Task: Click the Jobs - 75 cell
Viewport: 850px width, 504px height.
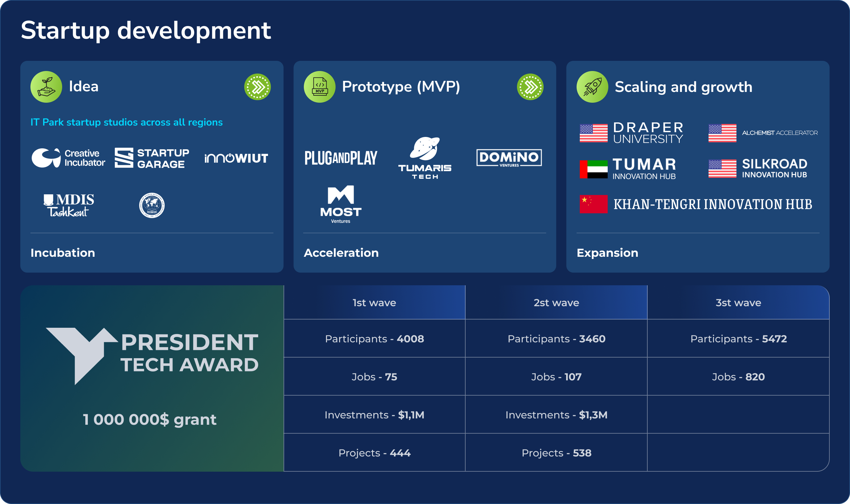Action: [x=374, y=377]
